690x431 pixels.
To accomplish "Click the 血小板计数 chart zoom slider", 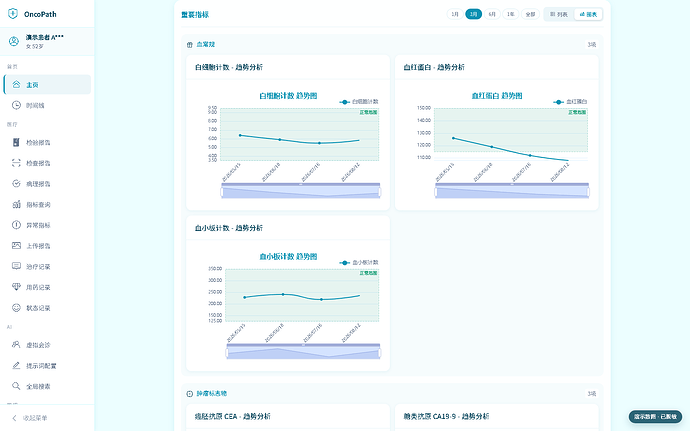I will pos(303,351).
